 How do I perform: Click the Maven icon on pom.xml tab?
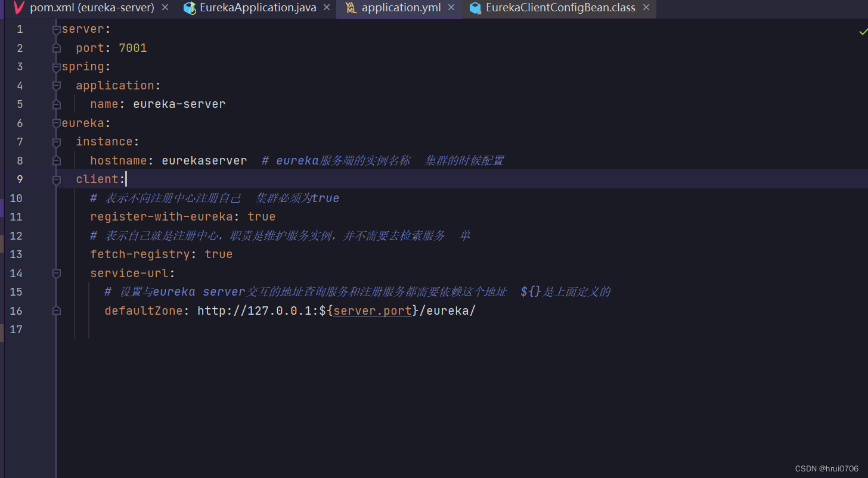[x=18, y=8]
